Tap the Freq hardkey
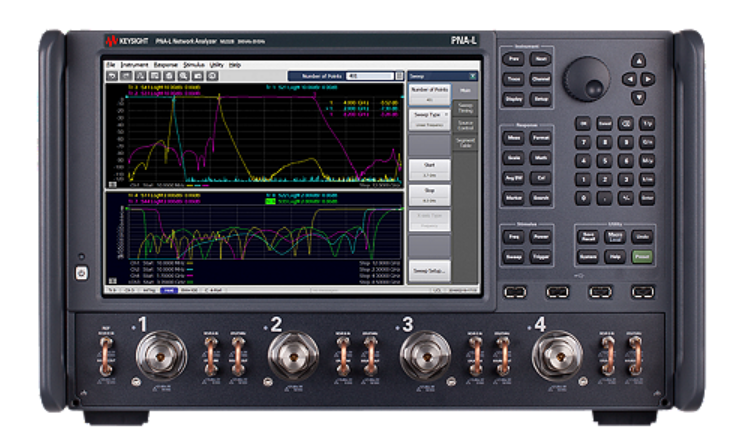Viewport: 729px width, 438px height. point(513,237)
